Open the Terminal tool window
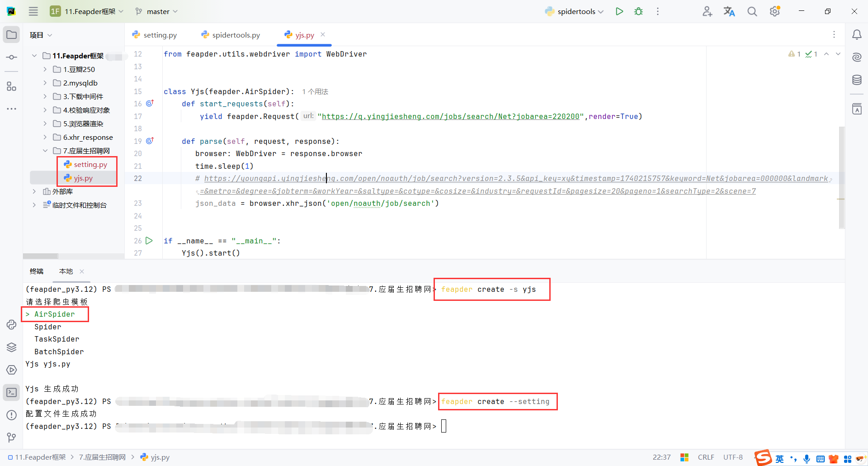Image resolution: width=868 pixels, height=466 pixels. click(x=11, y=392)
